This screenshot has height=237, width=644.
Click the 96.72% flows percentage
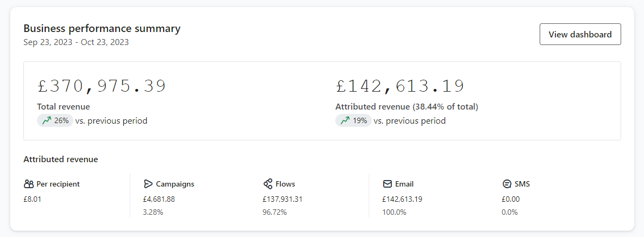274,213
